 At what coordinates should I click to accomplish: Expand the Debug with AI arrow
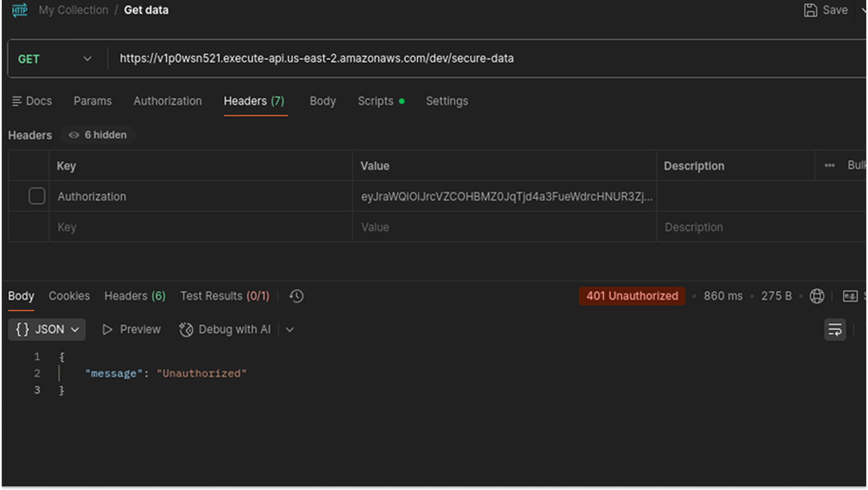pos(290,330)
